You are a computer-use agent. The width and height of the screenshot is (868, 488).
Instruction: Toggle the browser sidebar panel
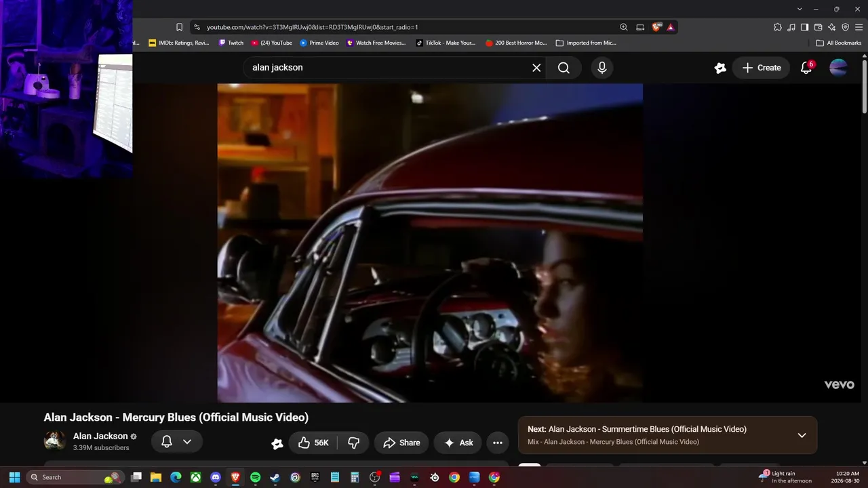click(x=805, y=27)
